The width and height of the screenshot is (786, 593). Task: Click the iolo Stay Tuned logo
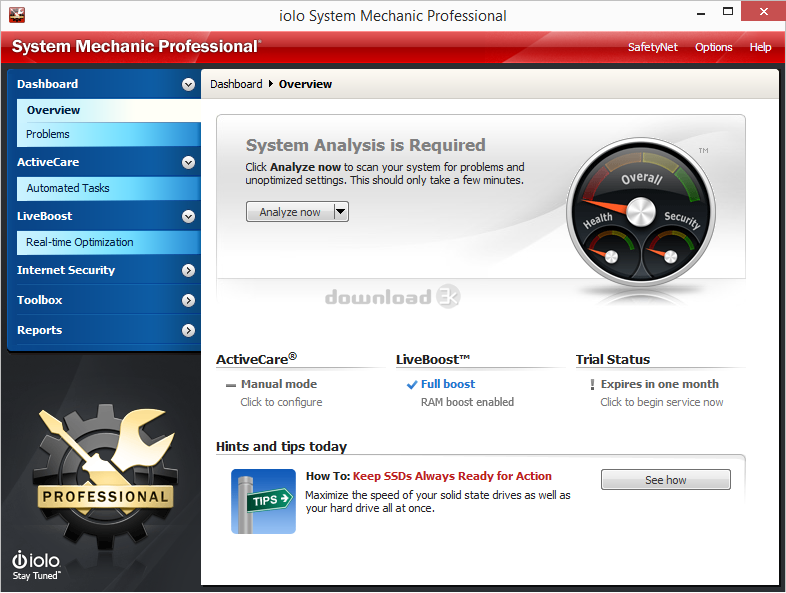click(x=36, y=566)
